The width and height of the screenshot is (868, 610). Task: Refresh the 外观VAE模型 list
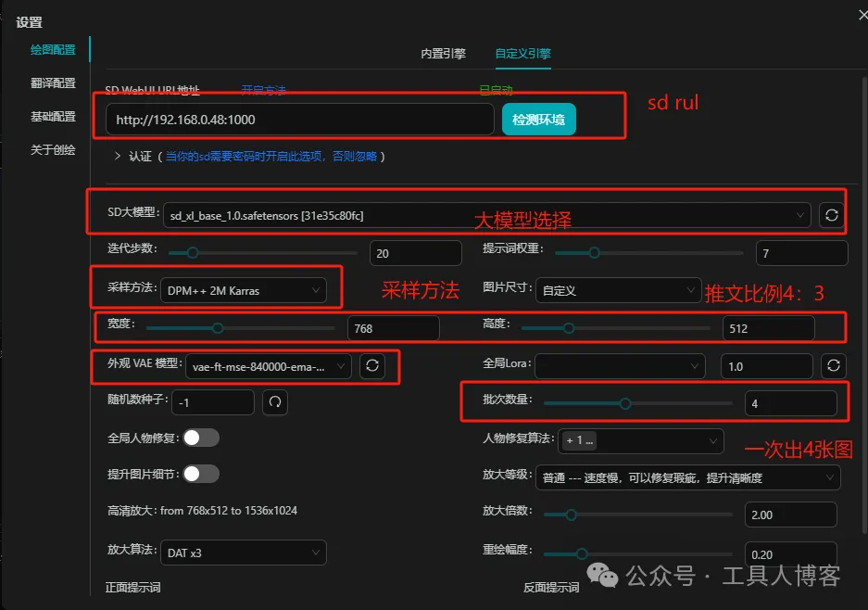click(x=373, y=365)
